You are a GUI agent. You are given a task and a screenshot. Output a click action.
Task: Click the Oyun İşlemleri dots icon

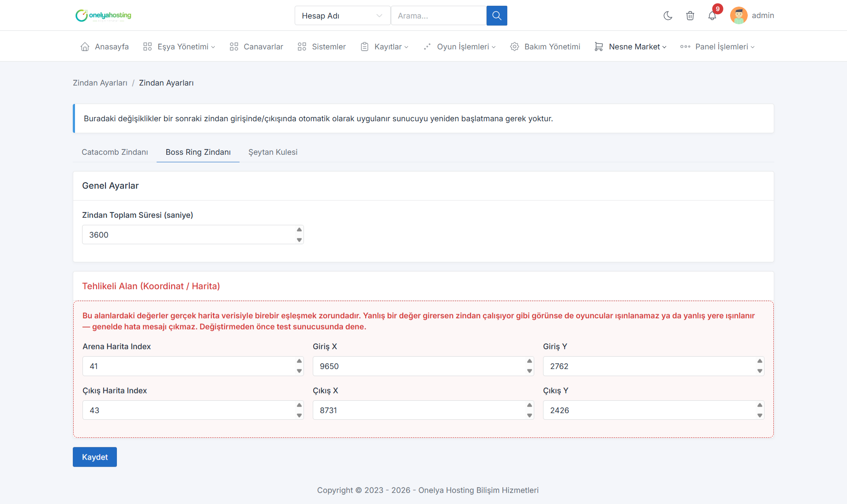(427, 47)
